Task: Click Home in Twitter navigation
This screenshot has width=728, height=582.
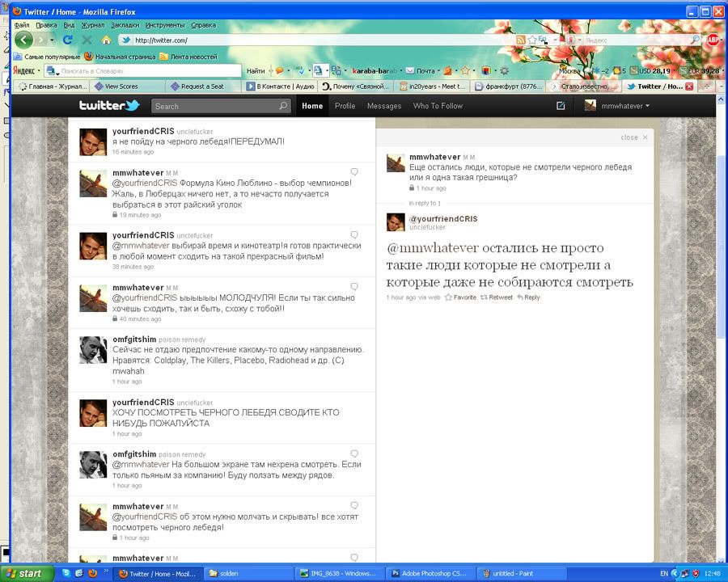Action: (x=312, y=106)
